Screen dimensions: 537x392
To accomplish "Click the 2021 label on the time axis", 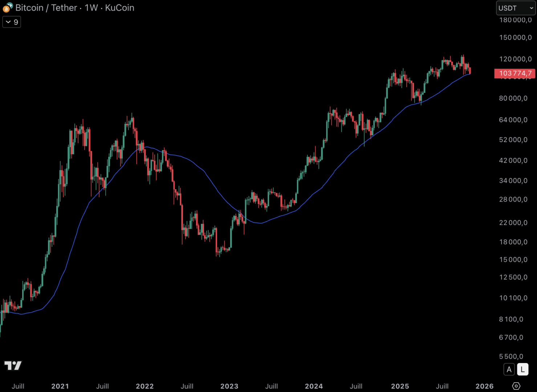I will (60, 386).
